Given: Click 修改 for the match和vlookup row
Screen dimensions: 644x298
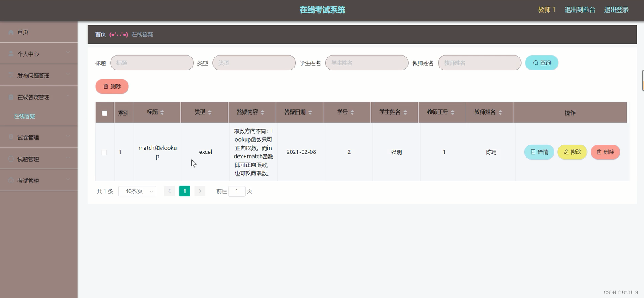Looking at the screenshot, I should pos(572,152).
